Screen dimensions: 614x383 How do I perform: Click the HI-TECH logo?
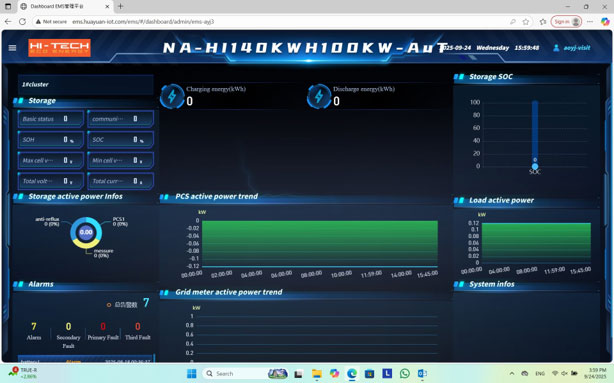(59, 48)
